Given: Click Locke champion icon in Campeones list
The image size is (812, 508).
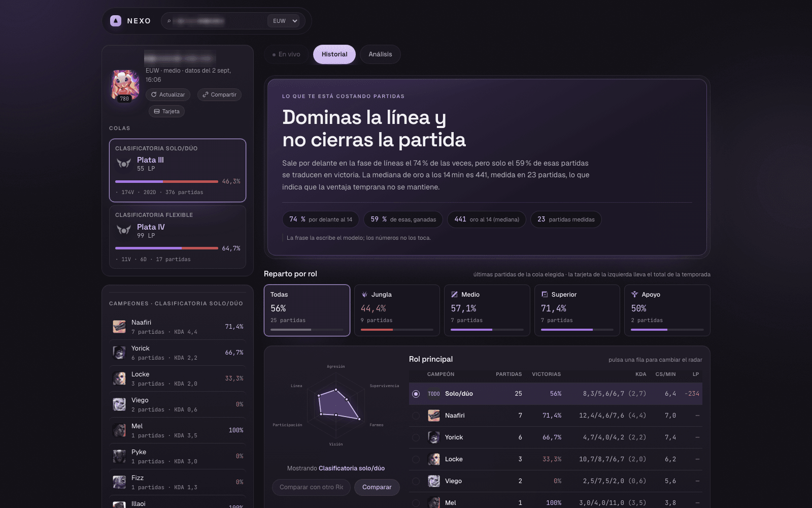Looking at the screenshot, I should 119,378.
